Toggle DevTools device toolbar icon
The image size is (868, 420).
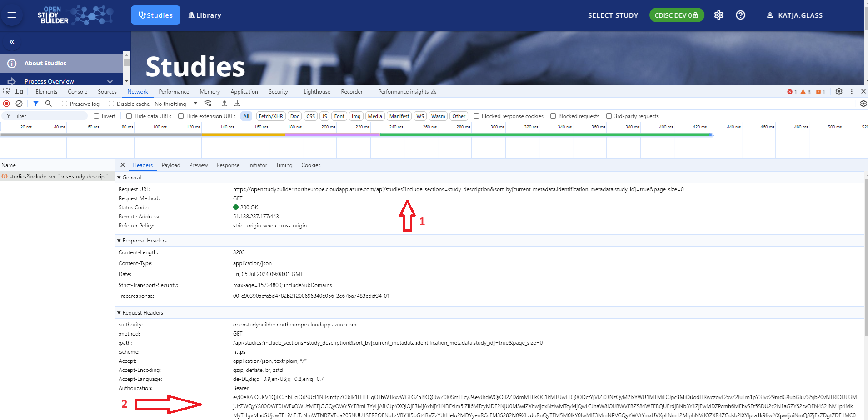point(19,91)
